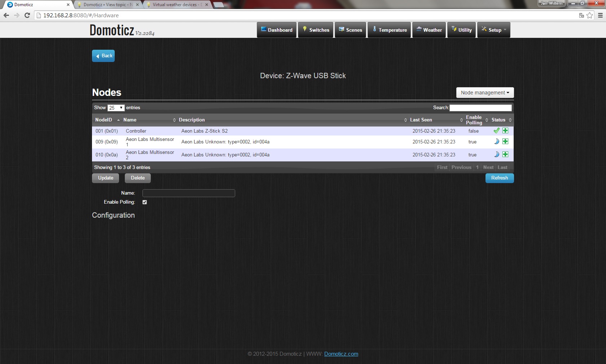
Task: Open the Chrome menu hamburger icon
Action: coord(600,15)
